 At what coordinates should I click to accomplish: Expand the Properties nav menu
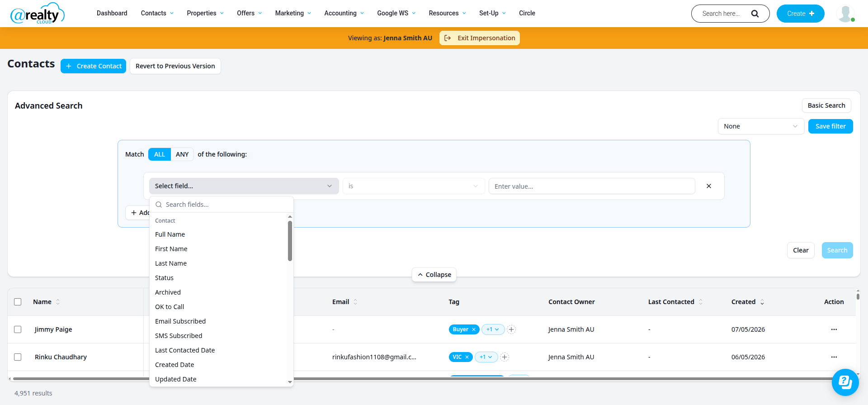point(205,13)
